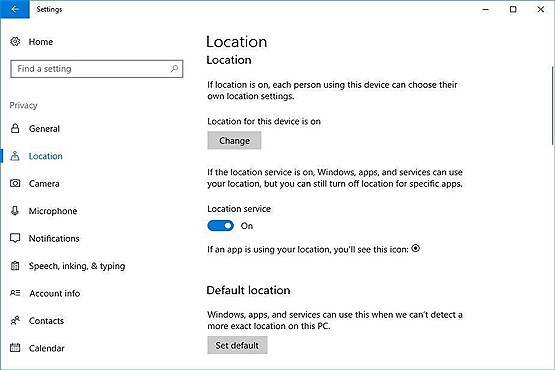This screenshot has width=555, height=370.
Task: Click the Camera icon in sidebar
Action: pyautogui.click(x=15, y=183)
